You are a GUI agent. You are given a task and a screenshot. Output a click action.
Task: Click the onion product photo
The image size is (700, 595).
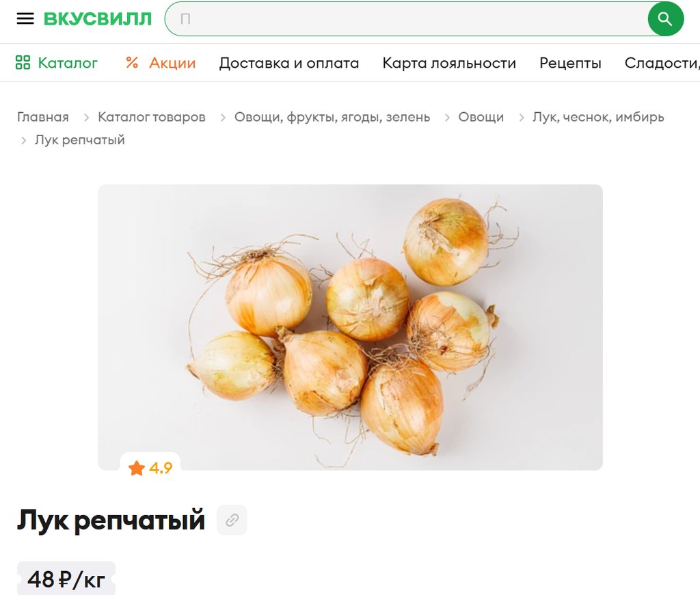[x=350, y=327]
